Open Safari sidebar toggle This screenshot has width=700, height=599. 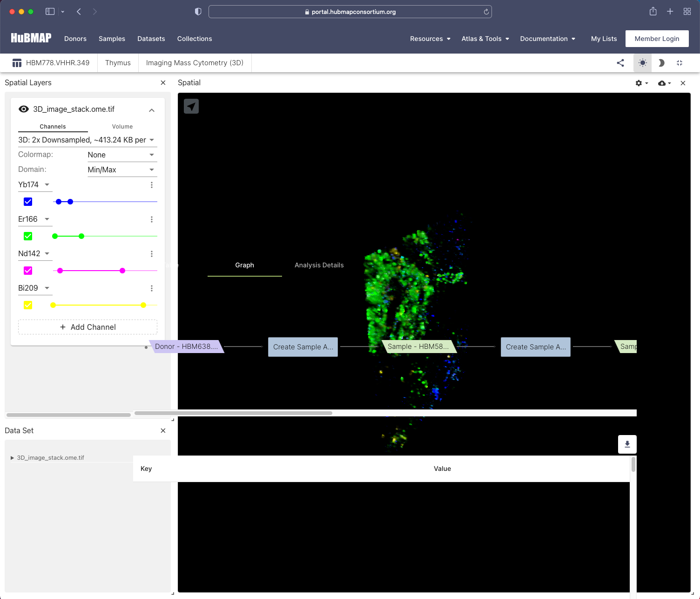point(50,12)
